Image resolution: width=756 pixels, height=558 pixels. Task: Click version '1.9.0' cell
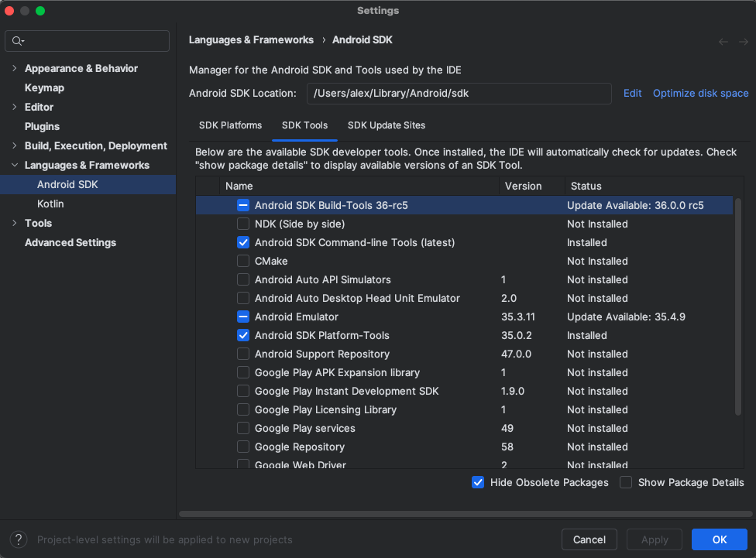pos(513,391)
